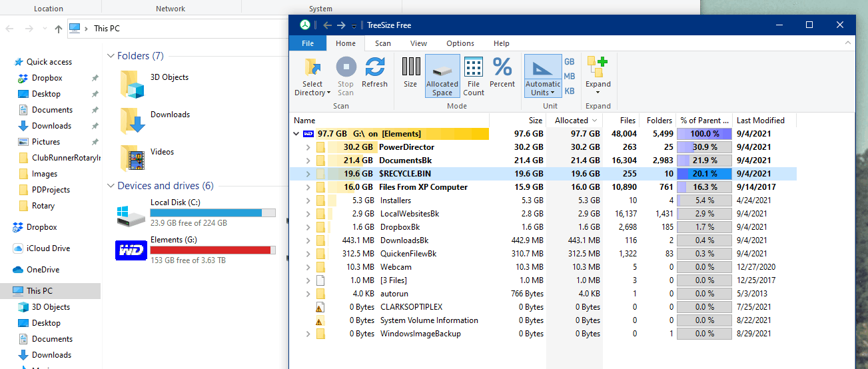This screenshot has width=868, height=369.
Task: Open 3D Objects folder in Explorer
Action: [155, 85]
